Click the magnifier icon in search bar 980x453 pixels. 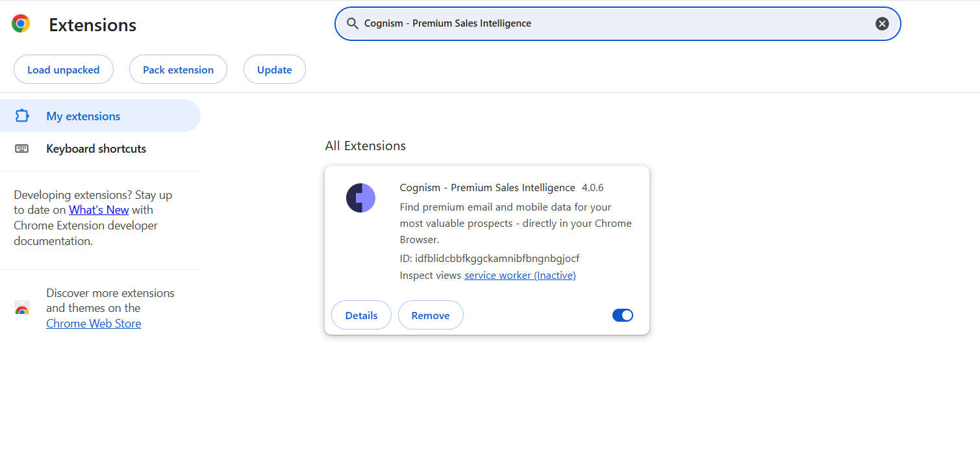pyautogui.click(x=353, y=23)
